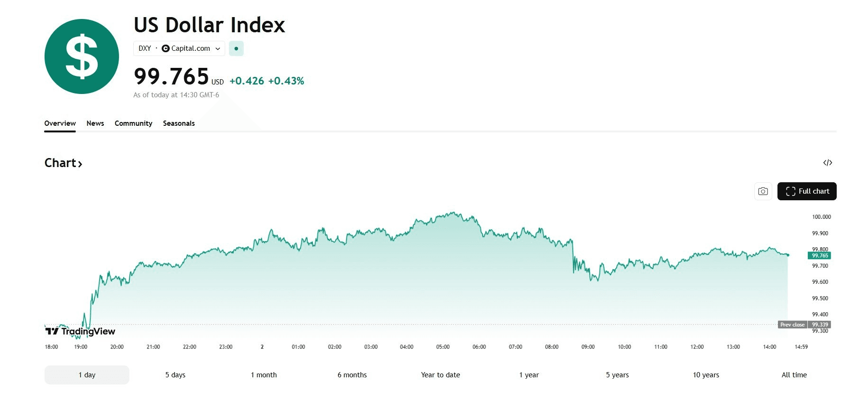Go to the Seasonals tab

click(179, 123)
